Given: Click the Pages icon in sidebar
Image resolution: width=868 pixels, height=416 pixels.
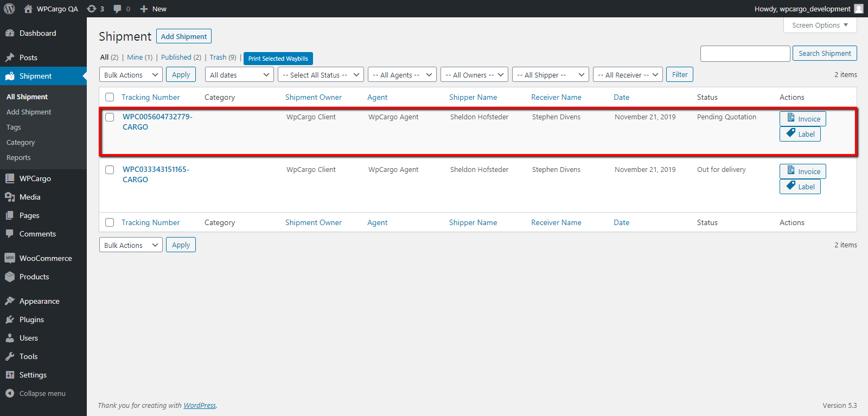Looking at the screenshot, I should 10,215.
